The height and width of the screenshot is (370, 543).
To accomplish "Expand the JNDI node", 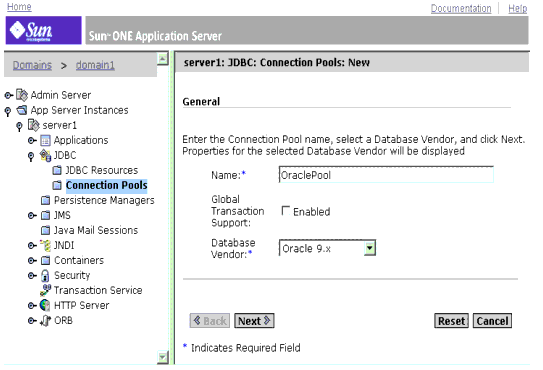I will [x=32, y=245].
